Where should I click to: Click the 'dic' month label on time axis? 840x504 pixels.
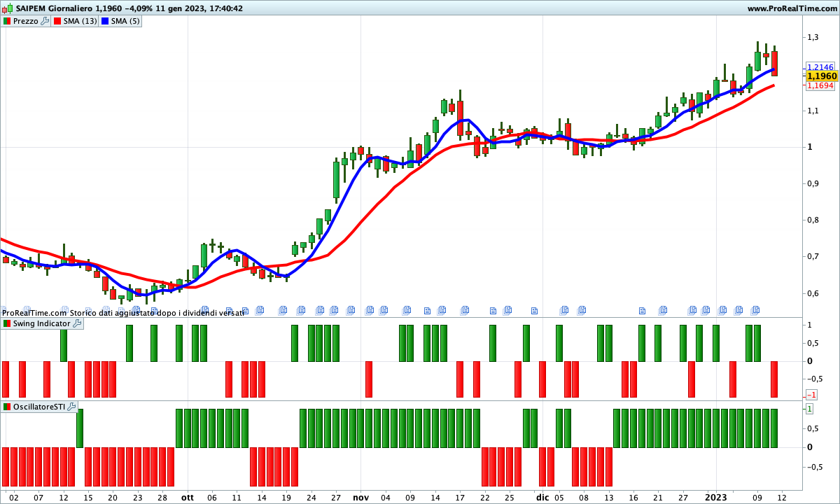click(542, 498)
